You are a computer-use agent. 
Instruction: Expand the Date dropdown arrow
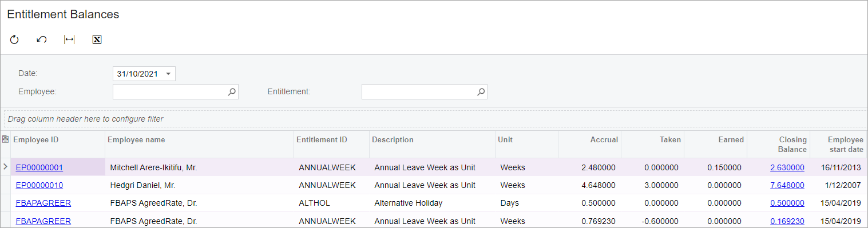168,74
